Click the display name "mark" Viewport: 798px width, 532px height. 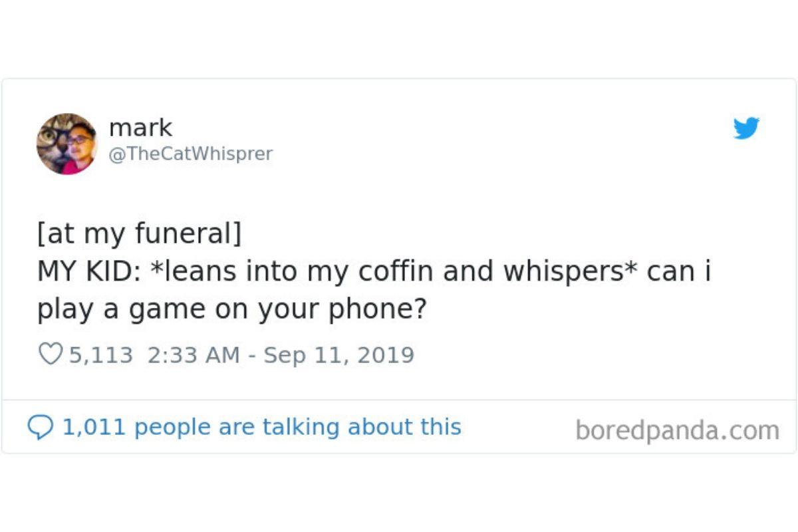click(x=140, y=127)
